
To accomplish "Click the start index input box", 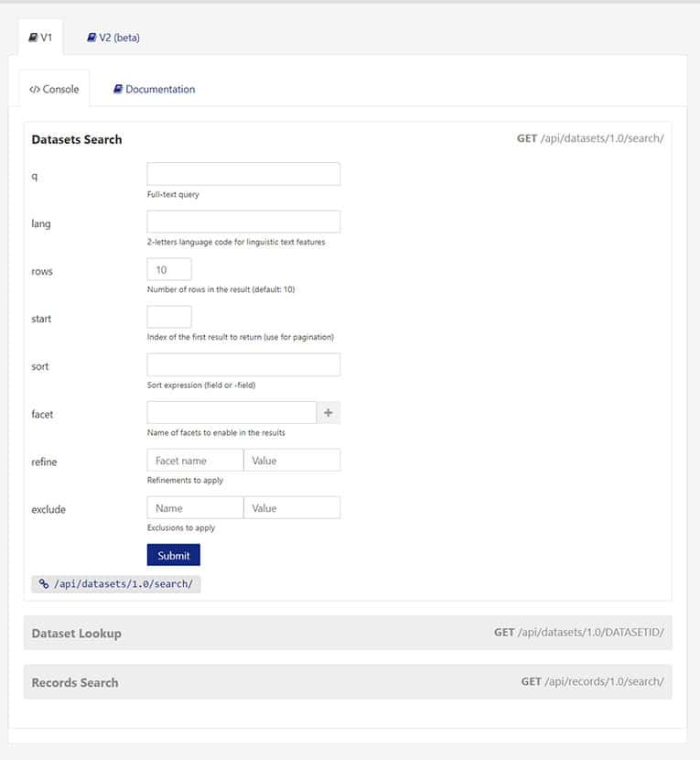I will (169, 317).
